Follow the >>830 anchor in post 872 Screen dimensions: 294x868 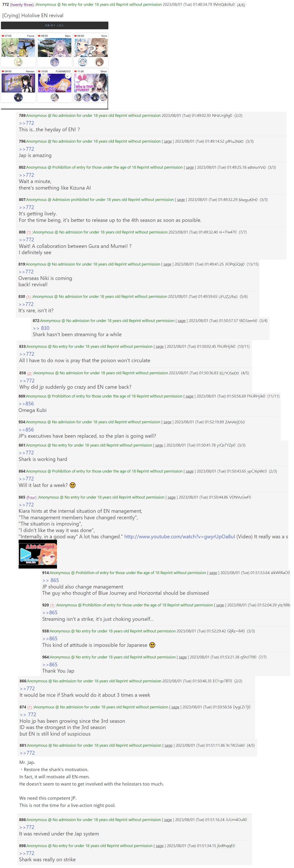(x=41, y=328)
